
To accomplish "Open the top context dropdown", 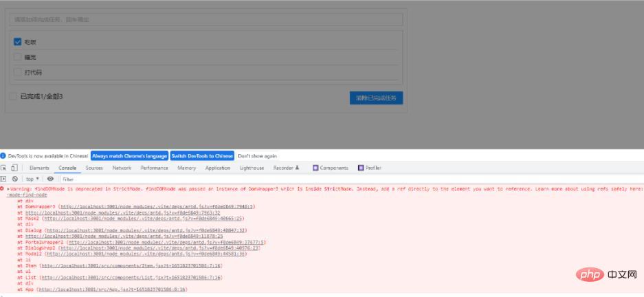I will pos(32,179).
